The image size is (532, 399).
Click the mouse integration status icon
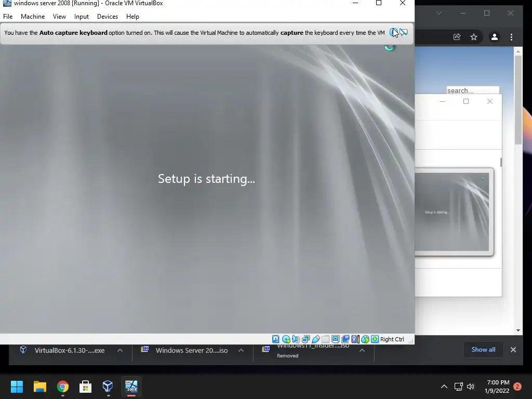365,339
